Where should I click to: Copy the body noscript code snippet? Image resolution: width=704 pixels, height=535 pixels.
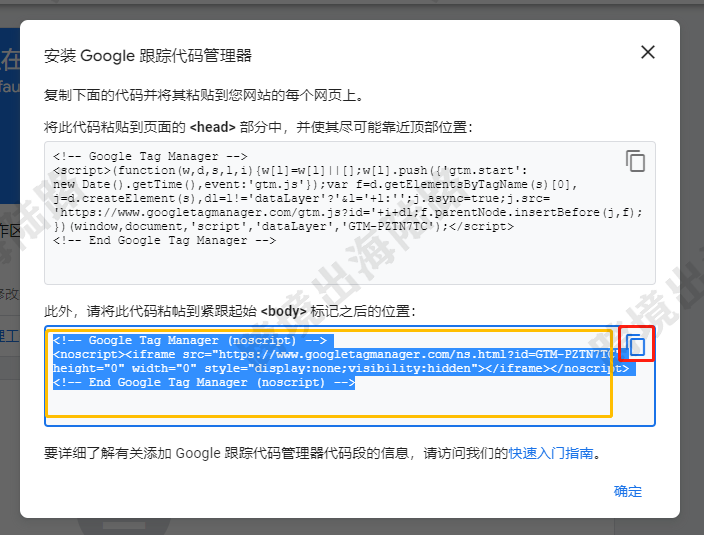(636, 345)
